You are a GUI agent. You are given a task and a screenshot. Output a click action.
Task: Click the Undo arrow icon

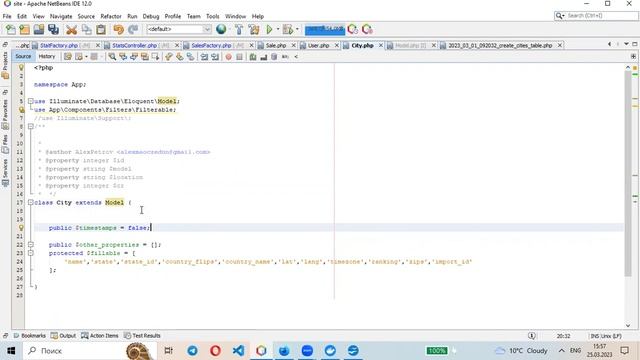118,29
